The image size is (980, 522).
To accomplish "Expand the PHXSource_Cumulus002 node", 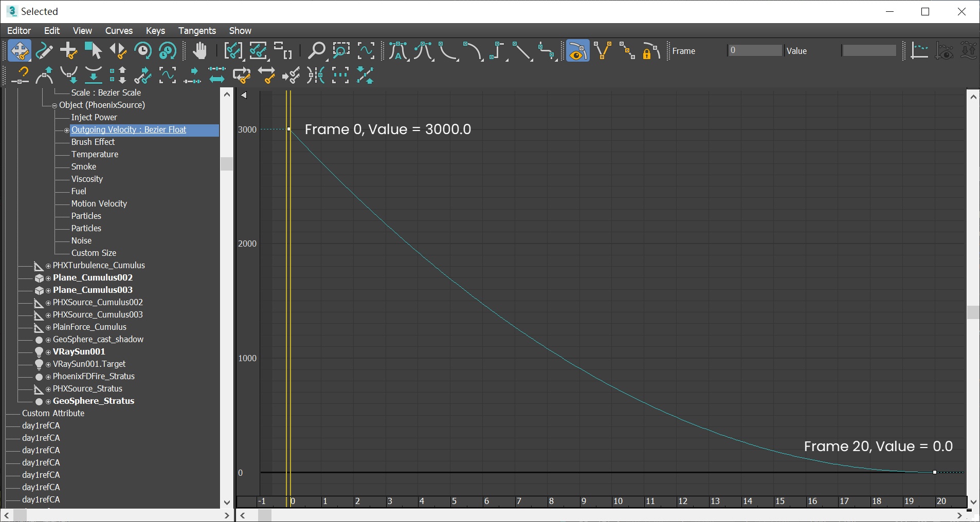I will pyautogui.click(x=48, y=303).
